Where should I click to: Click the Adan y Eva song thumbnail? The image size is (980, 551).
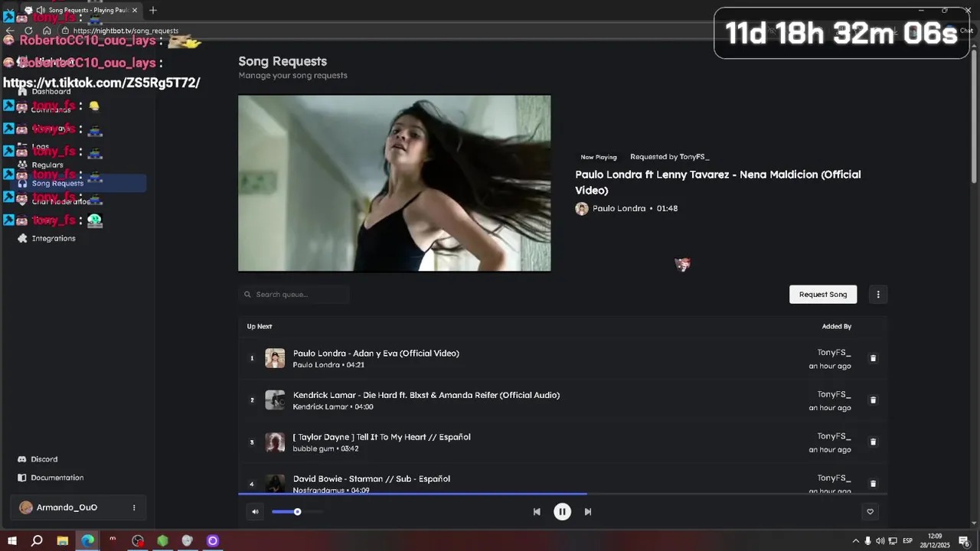(275, 358)
